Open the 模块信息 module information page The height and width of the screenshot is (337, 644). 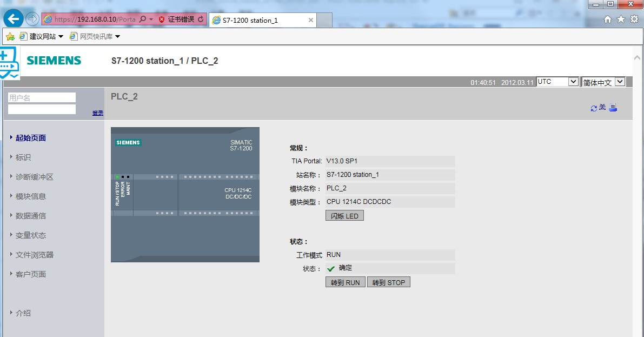click(31, 196)
